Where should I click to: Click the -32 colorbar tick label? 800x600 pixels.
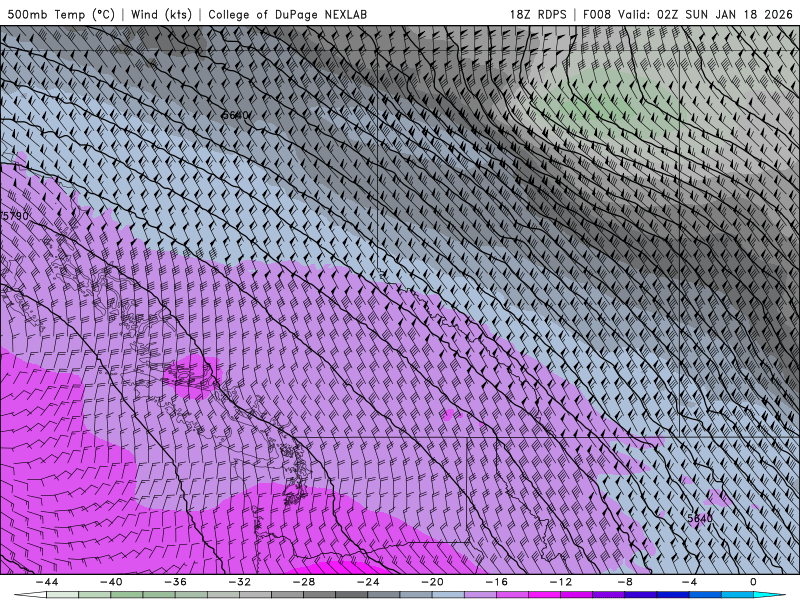240,582
